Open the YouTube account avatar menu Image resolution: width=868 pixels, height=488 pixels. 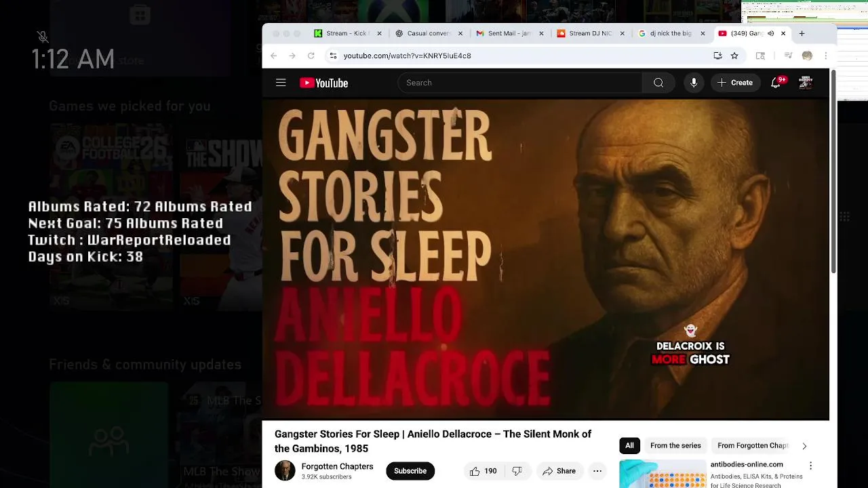coord(806,83)
